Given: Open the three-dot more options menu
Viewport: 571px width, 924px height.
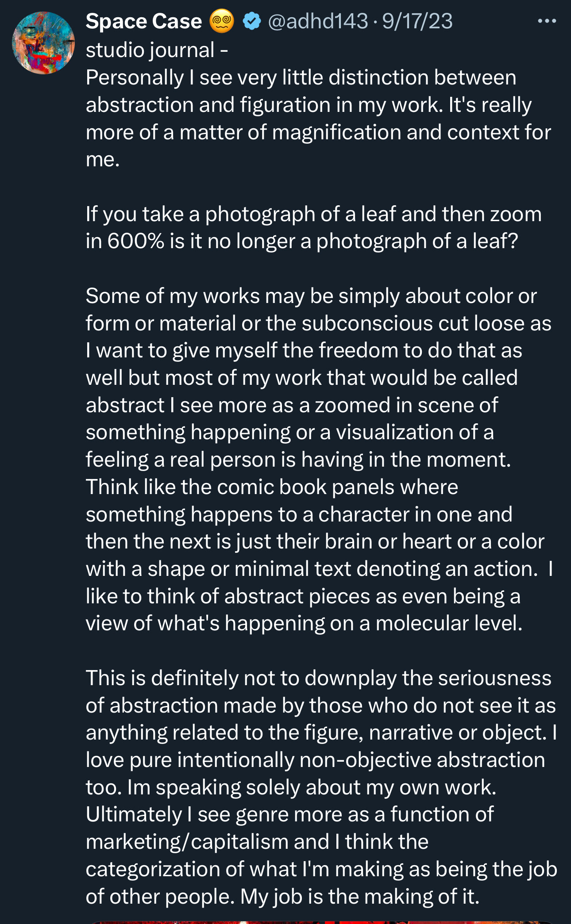Looking at the screenshot, I should pos(547,21).
